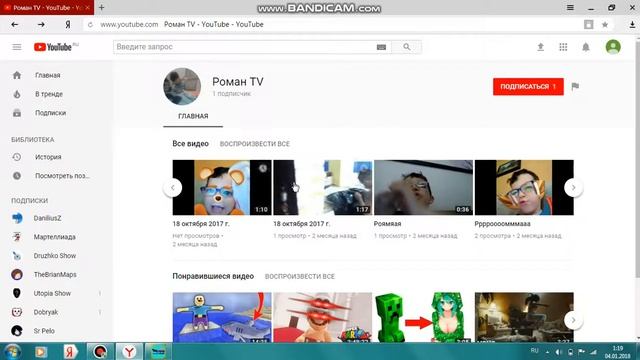Image resolution: width=640 pixels, height=360 pixels.
Task: Open the Minecraft creeper liked video thumbnail
Action: (423, 317)
